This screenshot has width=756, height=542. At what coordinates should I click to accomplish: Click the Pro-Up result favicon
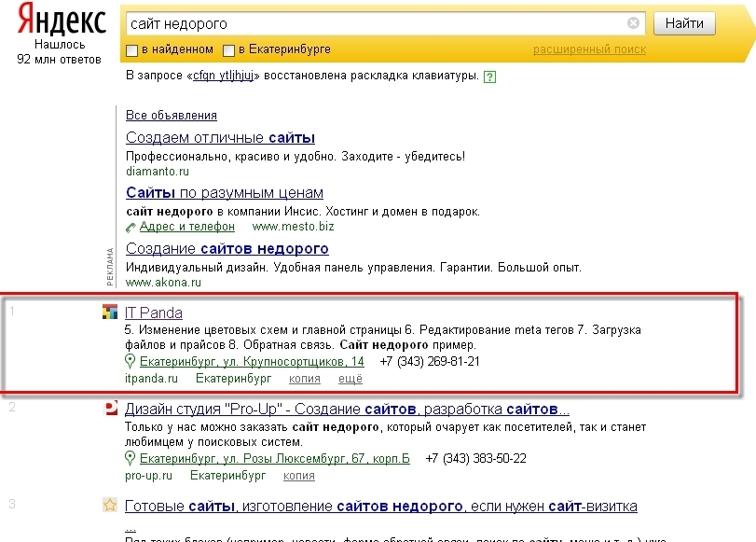(111, 409)
